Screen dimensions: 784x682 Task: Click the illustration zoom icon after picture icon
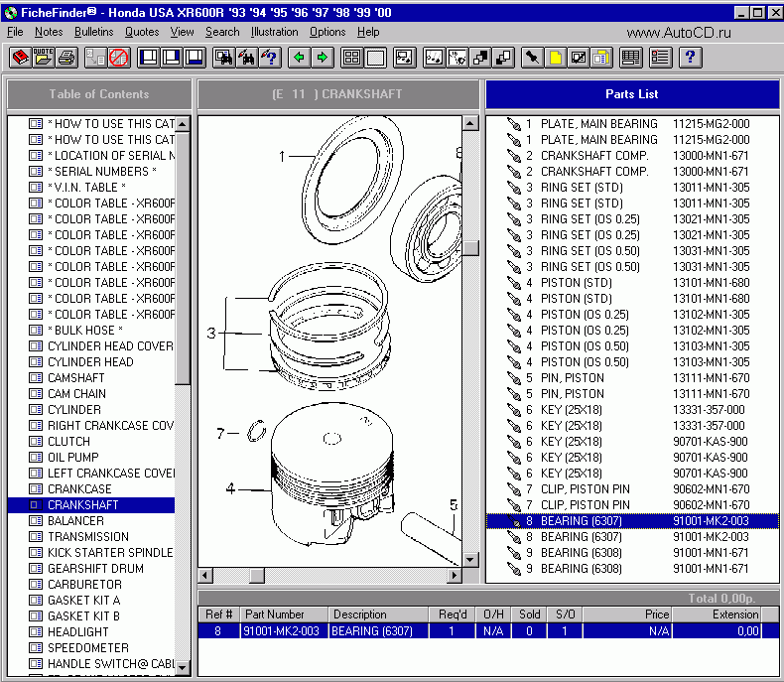pos(434,58)
